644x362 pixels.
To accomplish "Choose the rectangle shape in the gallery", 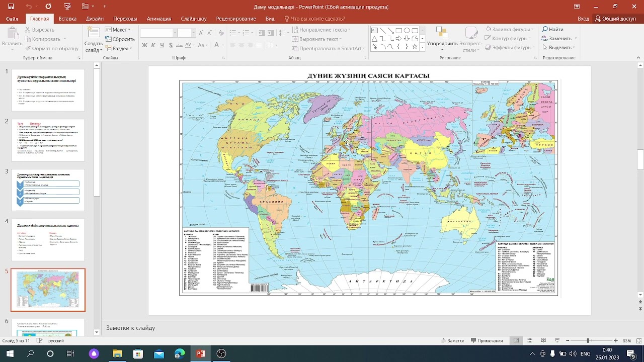I will [x=398, y=30].
